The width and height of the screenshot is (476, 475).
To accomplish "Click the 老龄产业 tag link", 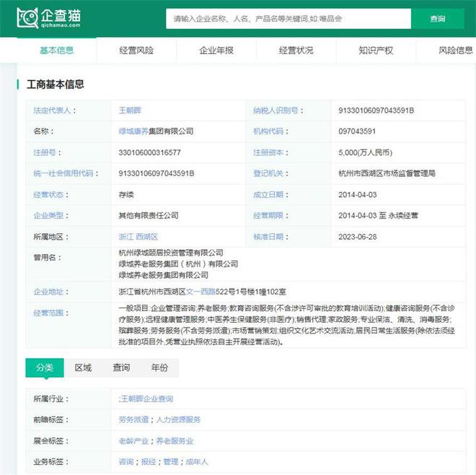I will 133,441.
